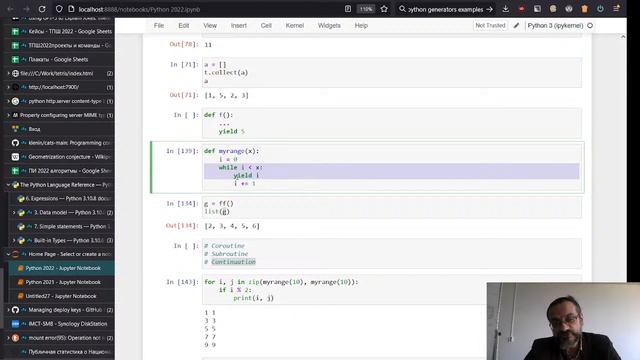Collapse 'The Python Language Reference' tab group
Image resolution: width=640 pixels, height=360 pixels.
coord(8,185)
